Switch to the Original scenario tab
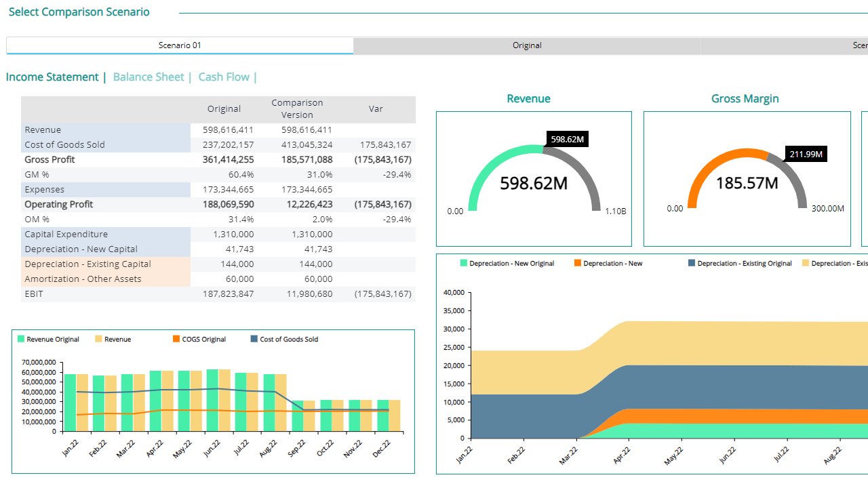Image resolution: width=868 pixels, height=488 pixels. point(527,45)
